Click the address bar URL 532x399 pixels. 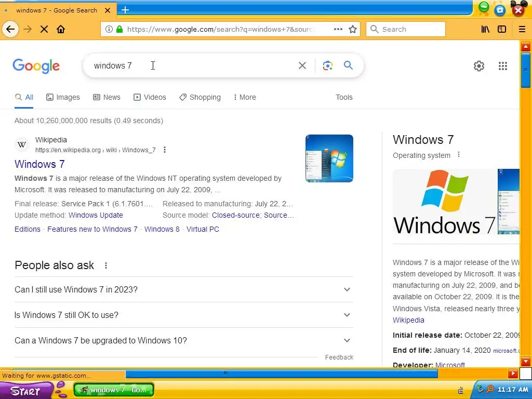tap(220, 29)
